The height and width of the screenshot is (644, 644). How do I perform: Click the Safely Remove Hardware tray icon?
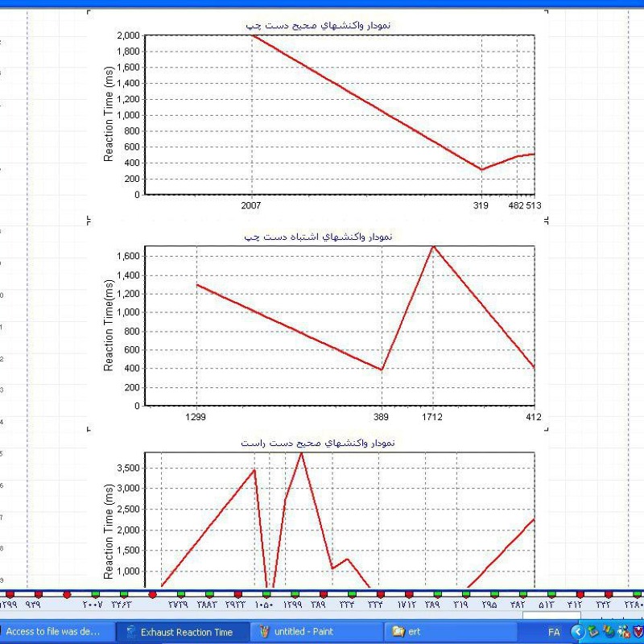[593, 632]
